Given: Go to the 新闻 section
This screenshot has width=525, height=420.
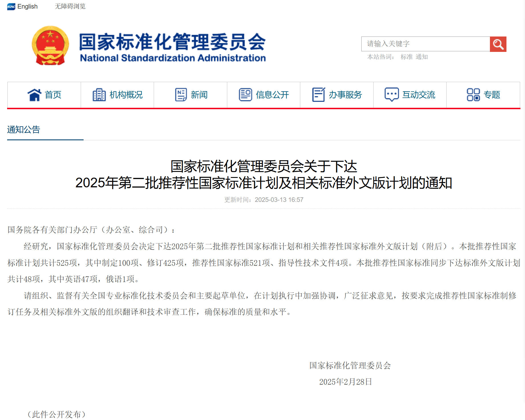Looking at the screenshot, I should tap(190, 95).
